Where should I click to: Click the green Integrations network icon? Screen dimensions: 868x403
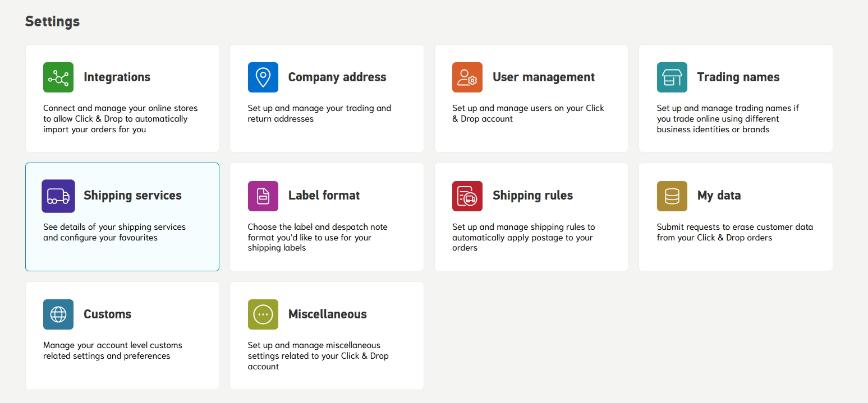[x=58, y=77]
